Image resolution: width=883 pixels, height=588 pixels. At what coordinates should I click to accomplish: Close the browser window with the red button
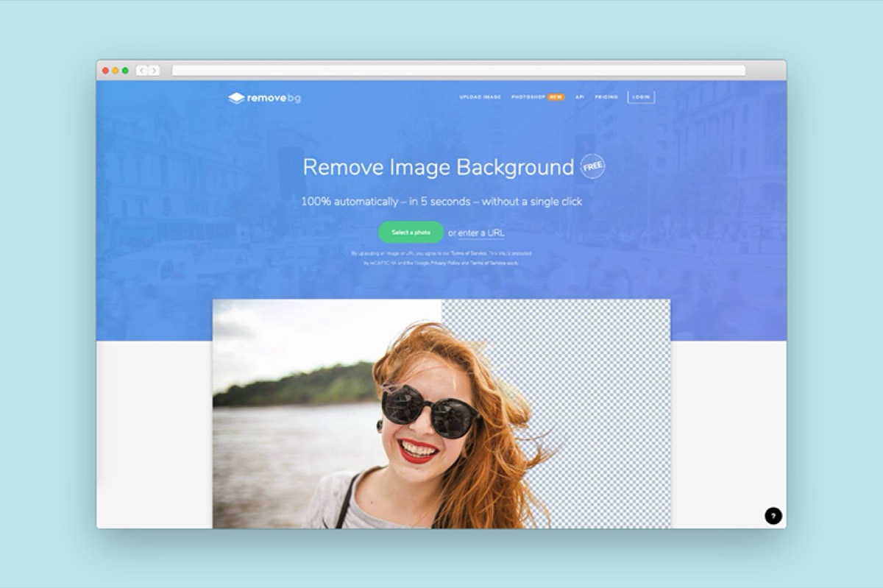click(105, 71)
